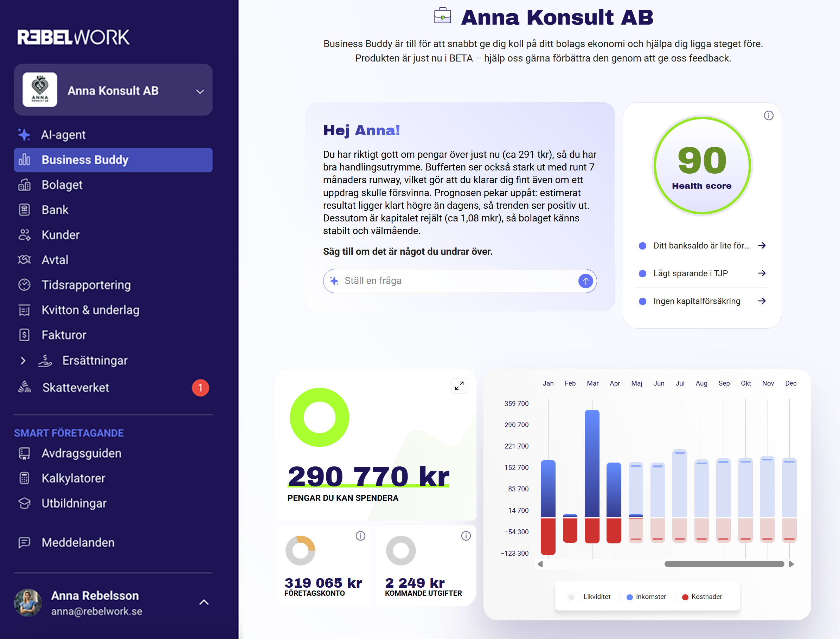Click the chart horizontal scrollbar thumb

pyautogui.click(x=724, y=564)
